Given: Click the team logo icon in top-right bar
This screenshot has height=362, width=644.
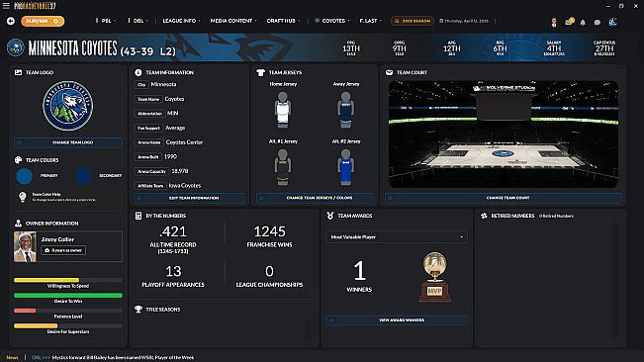Looking at the screenshot, I should (612, 22).
